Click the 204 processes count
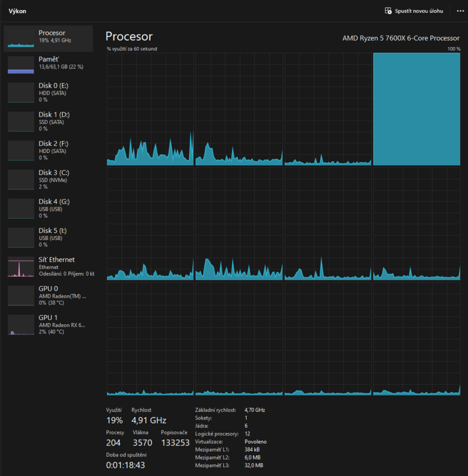 click(113, 443)
